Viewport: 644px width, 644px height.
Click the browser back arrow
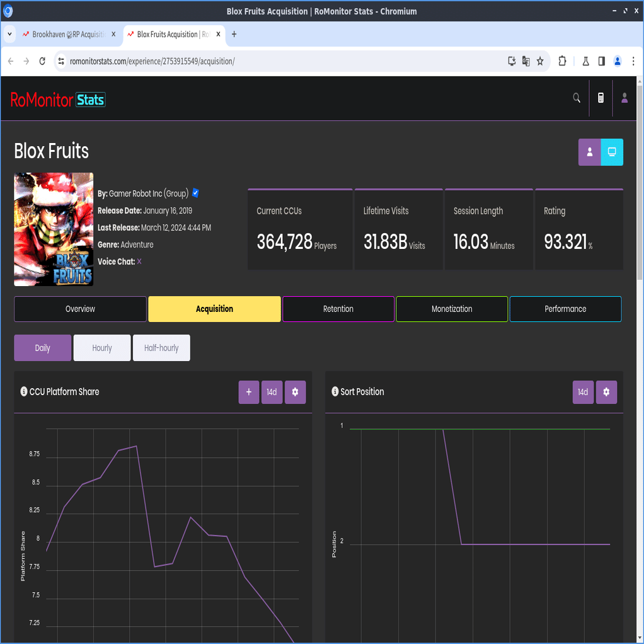tap(11, 61)
